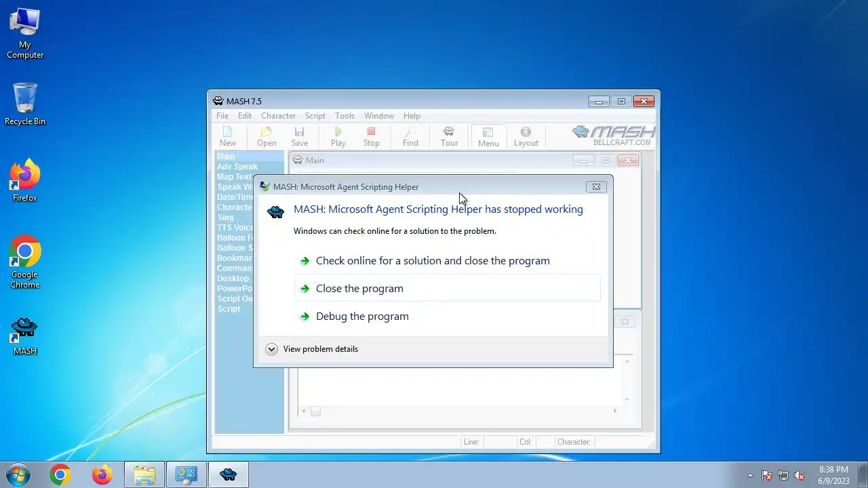Click the muted volume tray icon
Viewport: 868px width, 488px height.
800,476
